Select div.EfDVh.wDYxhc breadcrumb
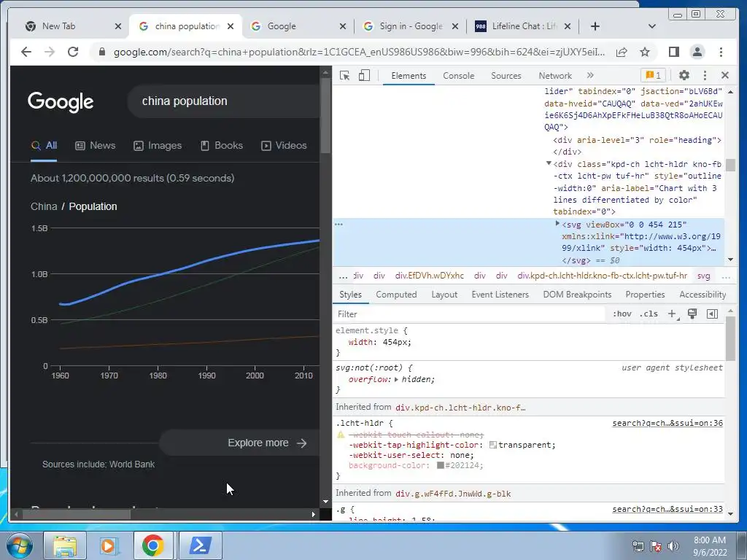Viewport: 747px width, 560px height. [x=429, y=276]
